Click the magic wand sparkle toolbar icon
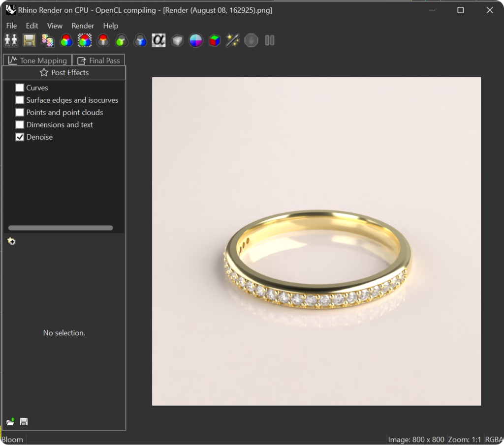 232,40
